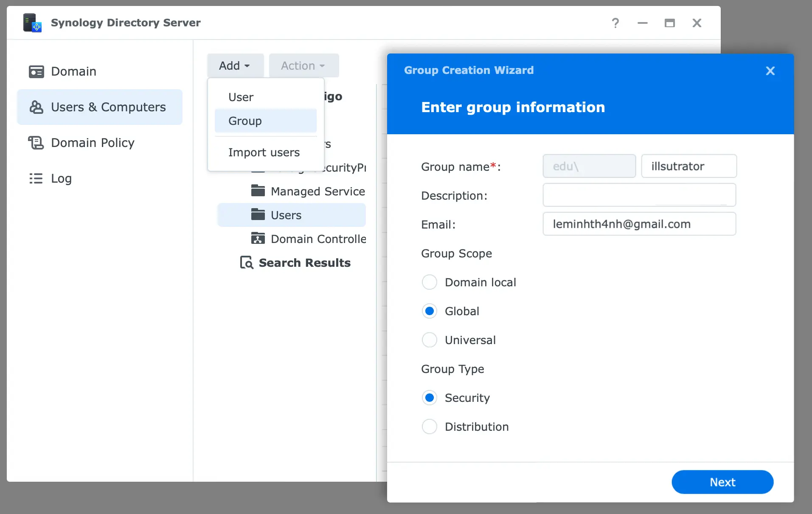The image size is (812, 514).
Task: Choose User from the Add menu
Action: click(266, 97)
